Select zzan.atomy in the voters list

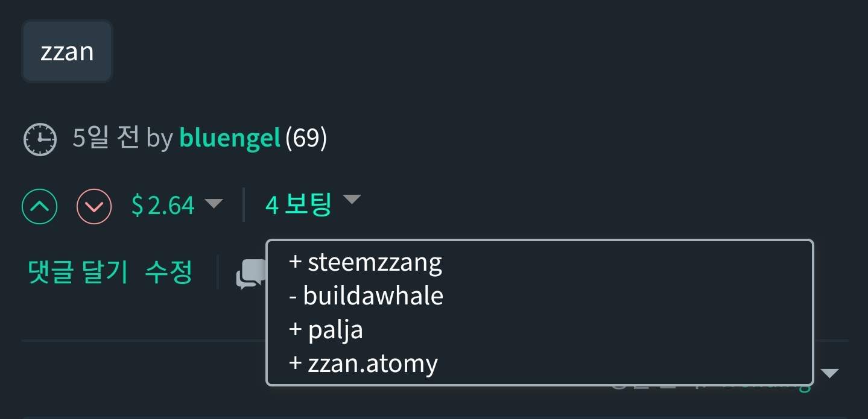pos(372,364)
